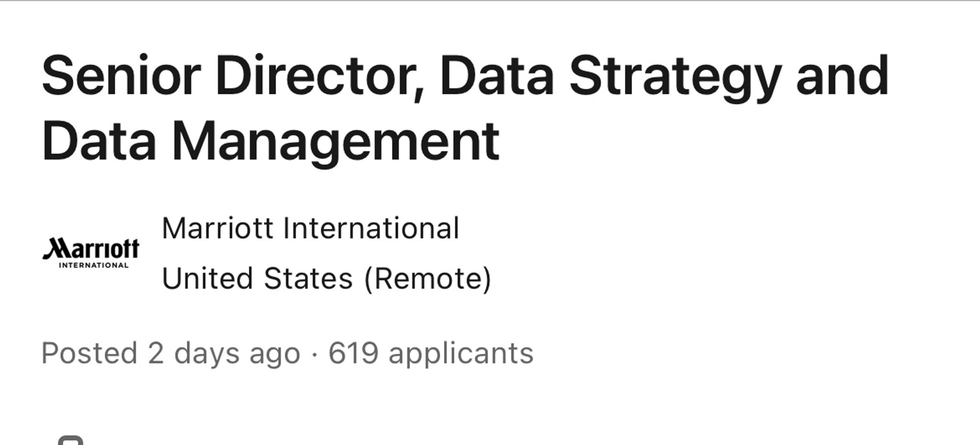Click the dot separator before '619 applicants'
Viewport: 980px width, 445px height.
pos(314,355)
